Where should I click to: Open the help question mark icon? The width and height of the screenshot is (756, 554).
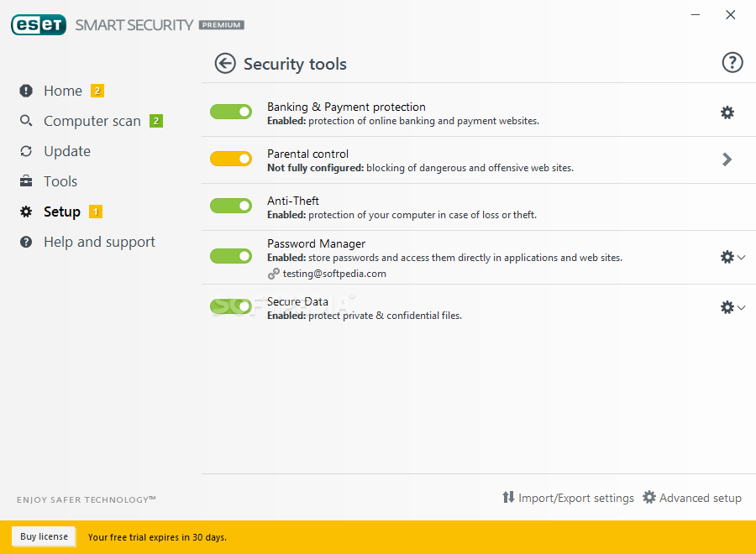[732, 63]
